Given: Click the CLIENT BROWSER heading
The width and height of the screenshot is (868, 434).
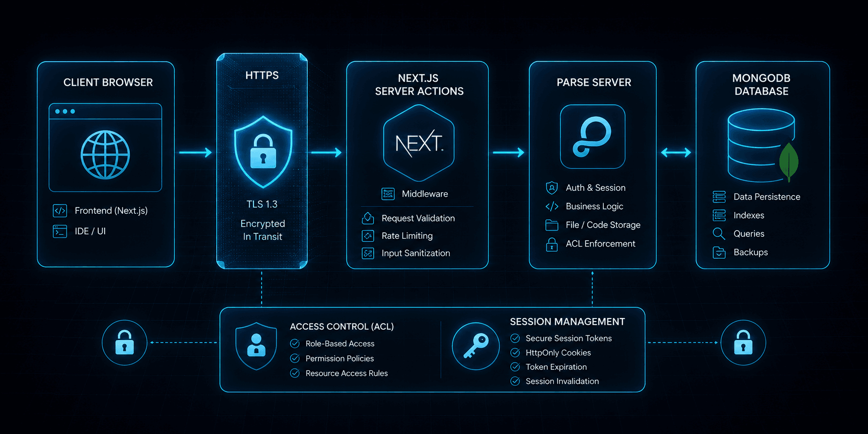Looking at the screenshot, I should [x=108, y=83].
